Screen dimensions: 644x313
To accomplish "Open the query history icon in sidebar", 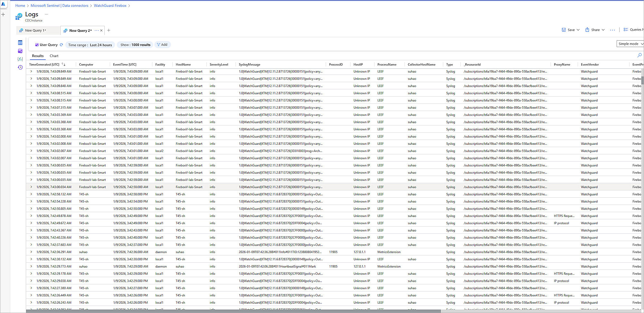I will coord(20,67).
